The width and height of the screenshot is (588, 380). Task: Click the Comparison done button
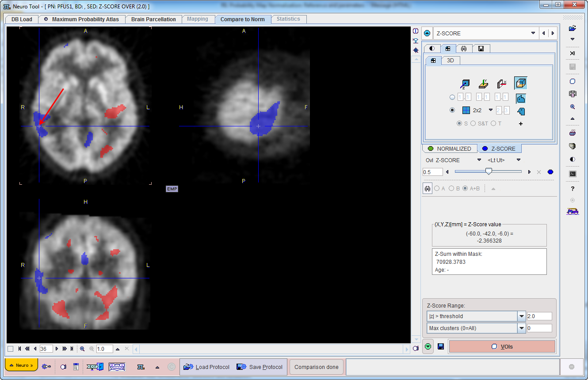coord(317,367)
